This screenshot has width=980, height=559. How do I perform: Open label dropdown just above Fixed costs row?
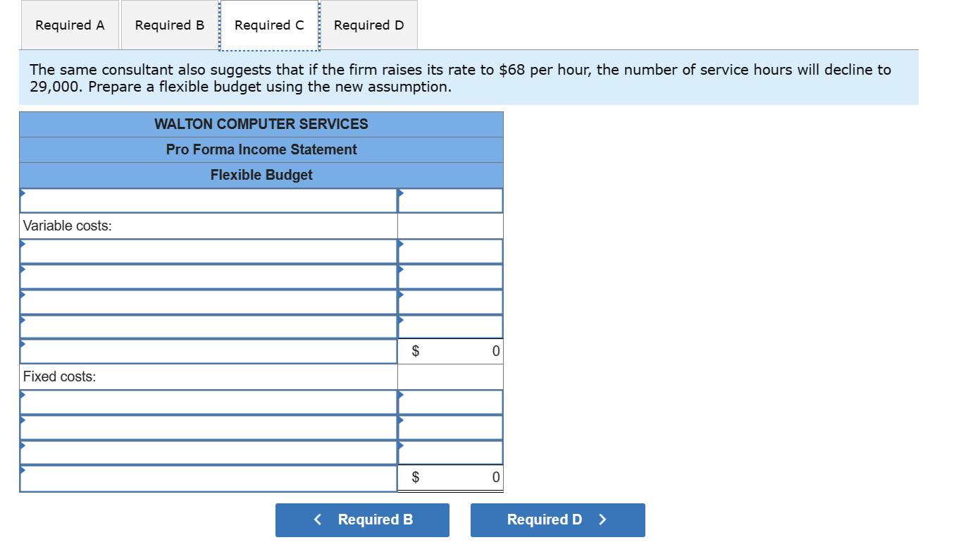(x=209, y=351)
